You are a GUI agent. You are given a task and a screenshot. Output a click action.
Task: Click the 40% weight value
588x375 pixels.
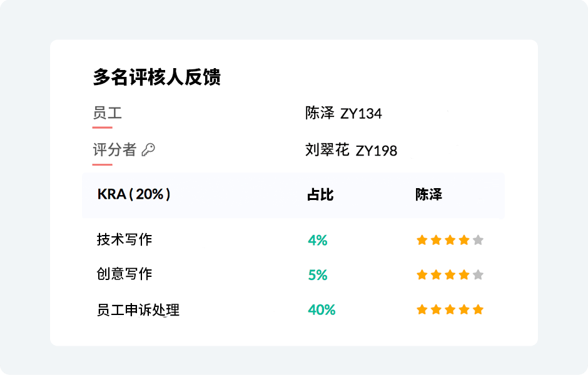click(322, 309)
